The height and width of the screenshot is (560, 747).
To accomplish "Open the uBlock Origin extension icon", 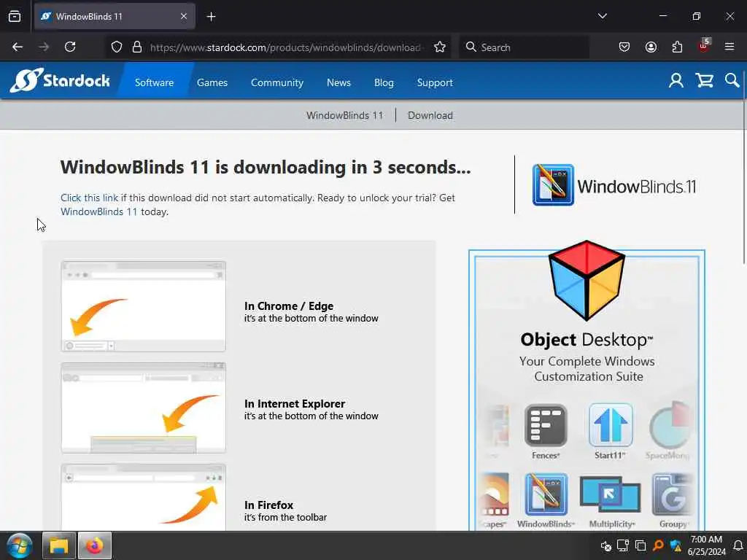I will click(704, 46).
